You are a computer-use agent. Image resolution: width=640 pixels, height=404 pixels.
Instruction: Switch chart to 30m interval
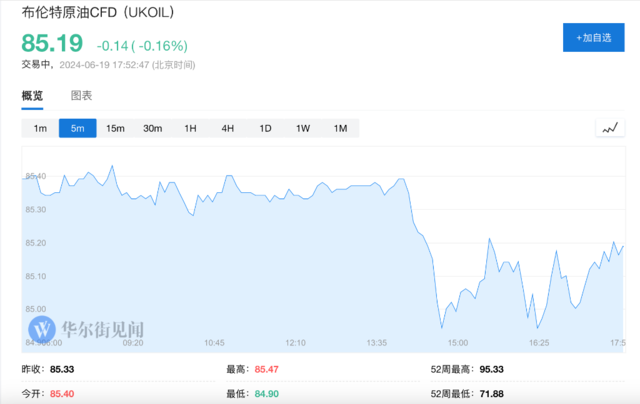pyautogui.click(x=152, y=128)
